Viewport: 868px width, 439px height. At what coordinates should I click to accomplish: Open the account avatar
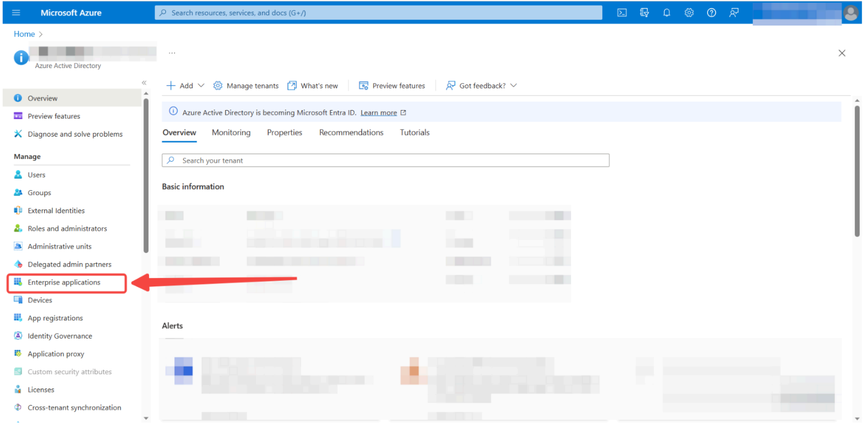(851, 13)
